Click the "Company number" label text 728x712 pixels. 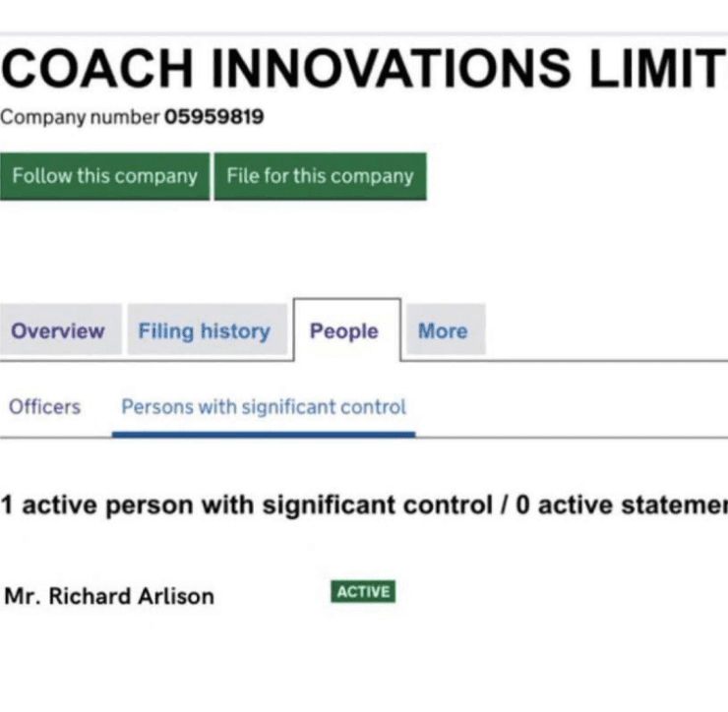pos(80,118)
